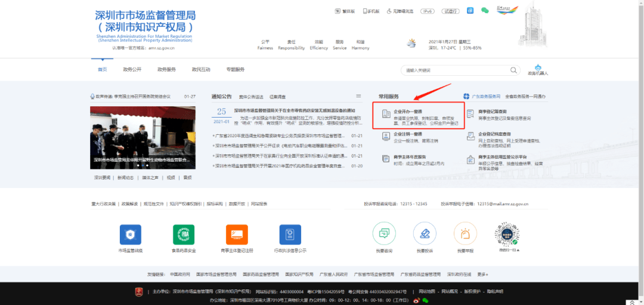
Task: Open the 政声传递 headline about 李克强
Action: point(142,97)
